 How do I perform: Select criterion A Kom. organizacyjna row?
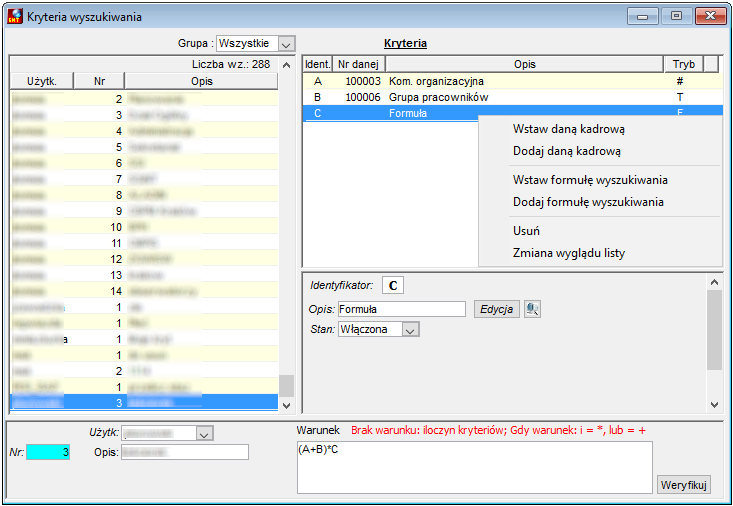pyautogui.click(x=513, y=81)
